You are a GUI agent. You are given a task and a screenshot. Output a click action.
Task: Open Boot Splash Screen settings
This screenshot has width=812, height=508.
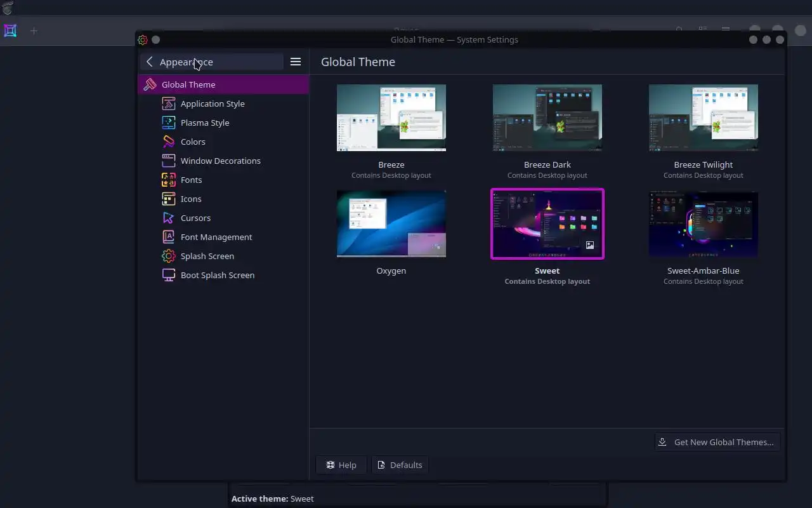pyautogui.click(x=223, y=275)
